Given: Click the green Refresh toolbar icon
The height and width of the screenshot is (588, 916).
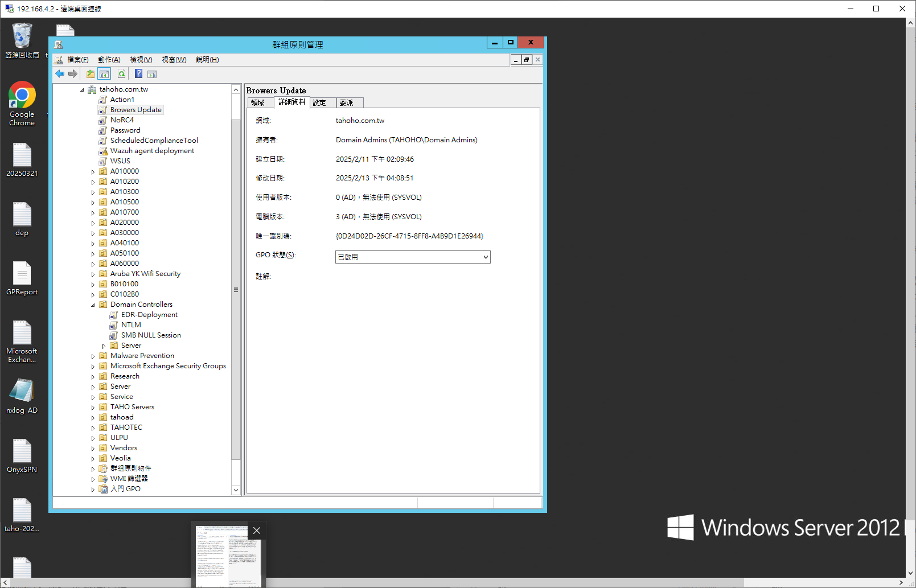Looking at the screenshot, I should (121, 74).
